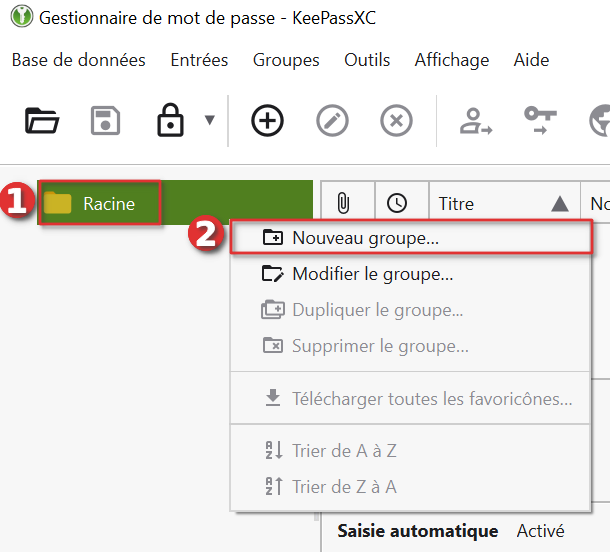Open the Aide menu

(531, 60)
